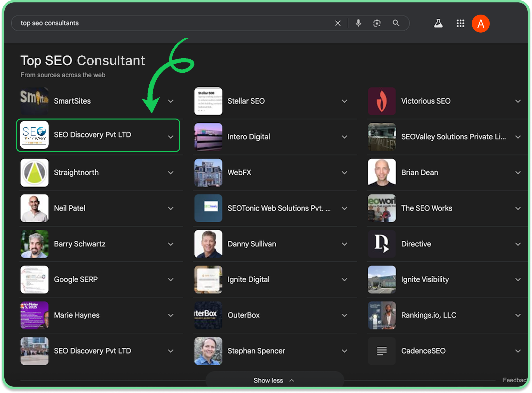The height and width of the screenshot is (393, 532).
Task: Expand the Directive entry chevron
Action: (x=518, y=244)
